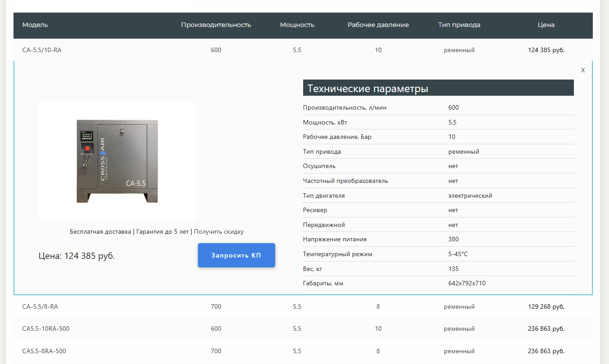Click the 129 268 руб. price cell

tap(546, 306)
